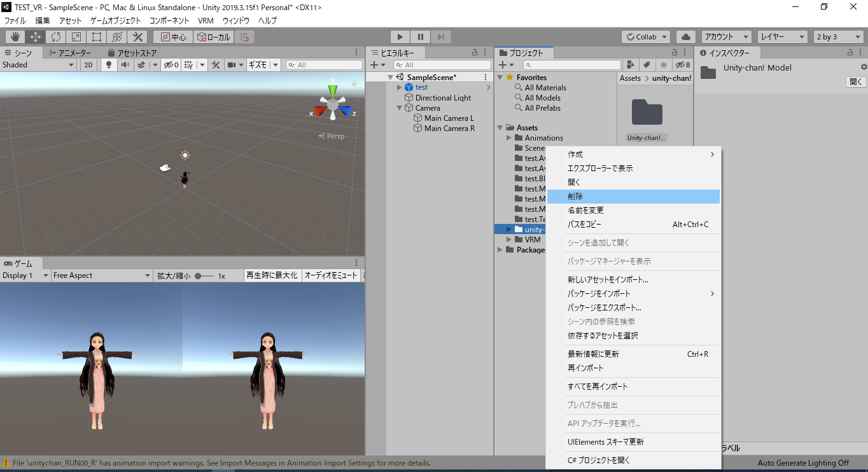Click the project search field
This screenshot has height=472, width=868.
coord(572,65)
